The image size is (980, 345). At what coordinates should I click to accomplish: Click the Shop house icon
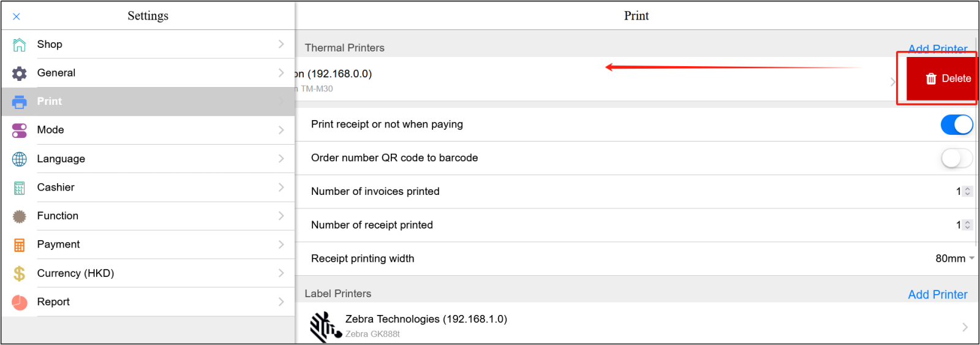(x=20, y=45)
